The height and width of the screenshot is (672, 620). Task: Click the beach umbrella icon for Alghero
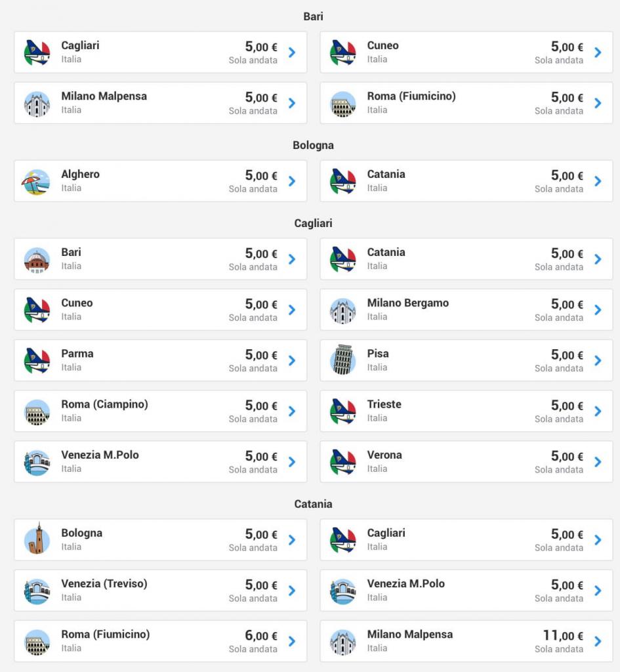37,181
